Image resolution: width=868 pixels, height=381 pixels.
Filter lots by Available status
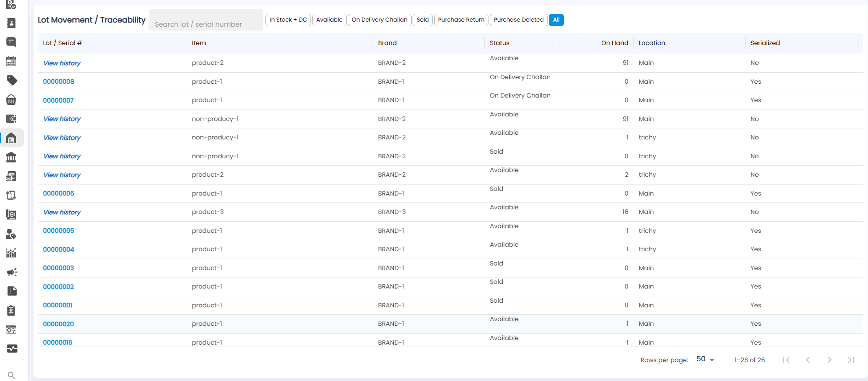click(329, 20)
